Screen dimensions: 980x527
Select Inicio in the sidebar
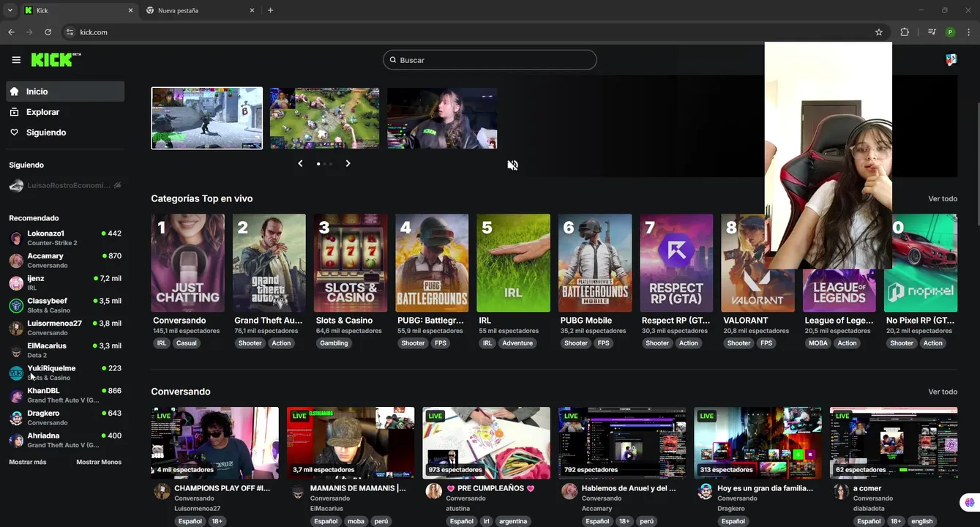coord(65,91)
